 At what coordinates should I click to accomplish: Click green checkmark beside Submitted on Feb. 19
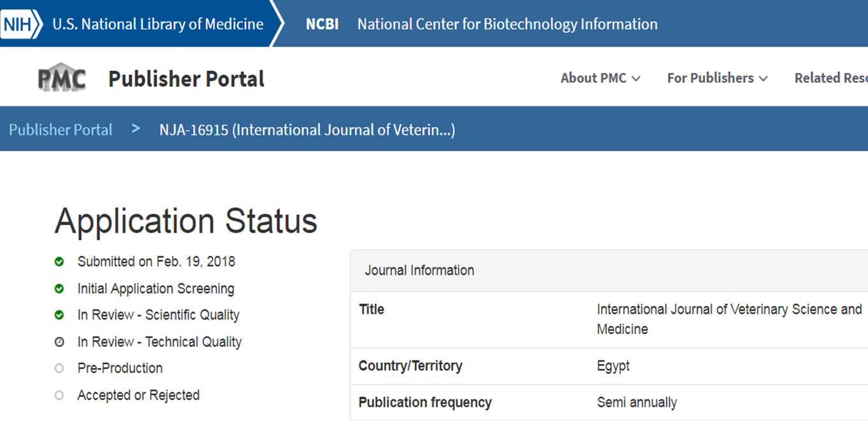pyautogui.click(x=59, y=262)
